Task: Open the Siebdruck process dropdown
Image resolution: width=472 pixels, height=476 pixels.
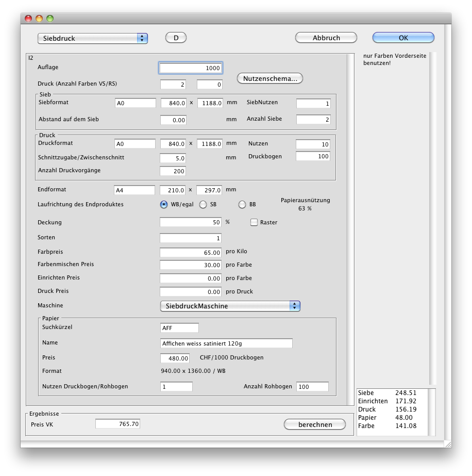Action: (93, 38)
